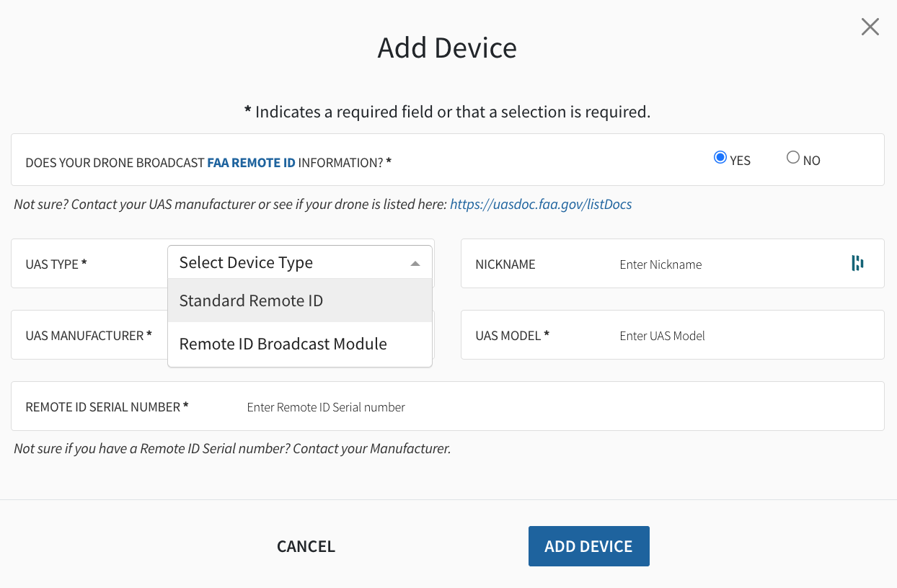Click the Add Device dialog title

447,48
